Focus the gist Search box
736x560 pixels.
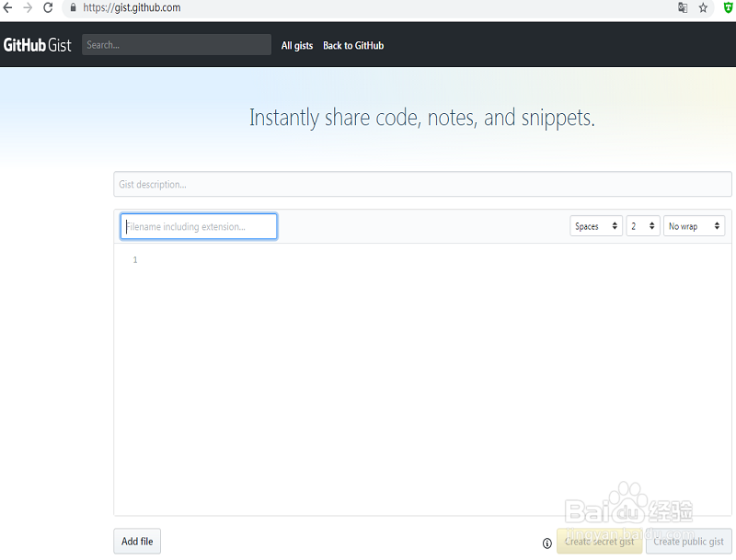pyautogui.click(x=177, y=44)
